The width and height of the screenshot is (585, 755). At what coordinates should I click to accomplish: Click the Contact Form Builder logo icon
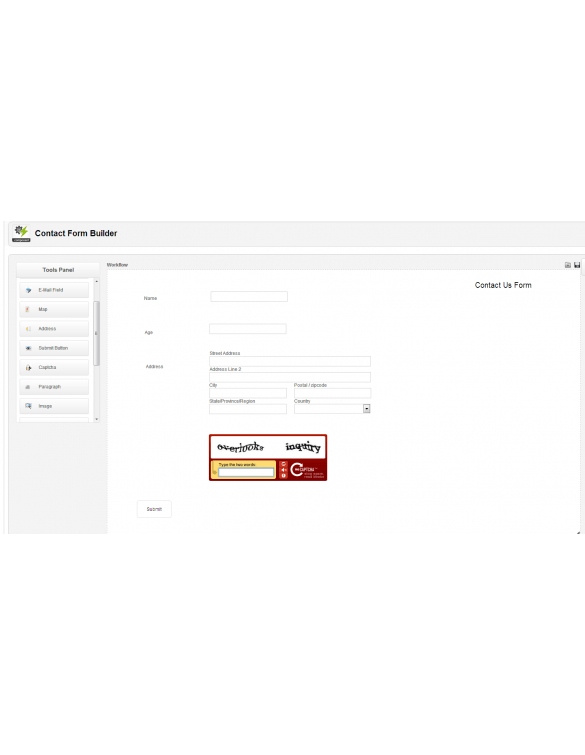coord(21,233)
